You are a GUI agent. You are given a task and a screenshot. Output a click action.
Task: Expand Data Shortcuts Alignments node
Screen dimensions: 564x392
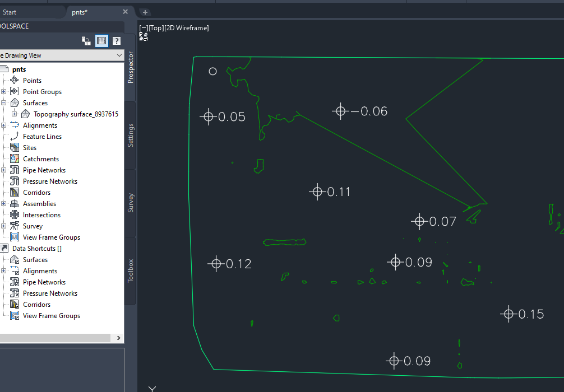point(3,271)
